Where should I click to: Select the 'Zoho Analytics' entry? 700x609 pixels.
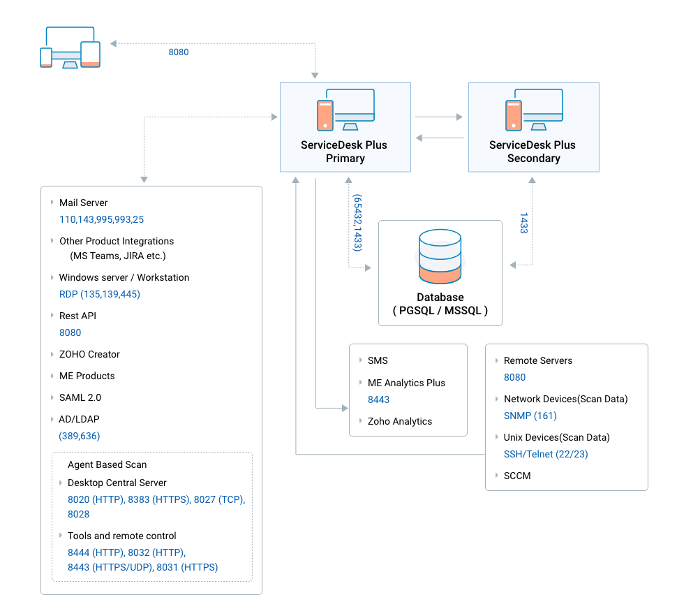pos(400,421)
